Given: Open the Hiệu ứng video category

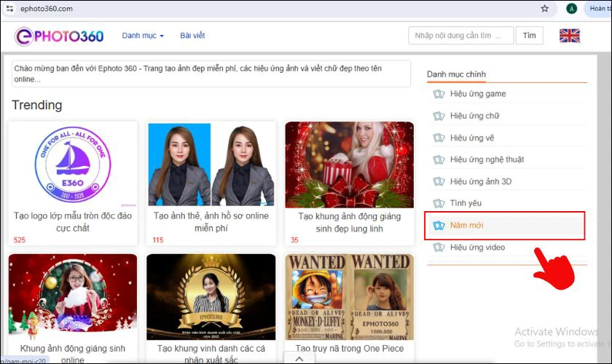Looking at the screenshot, I should click(477, 248).
